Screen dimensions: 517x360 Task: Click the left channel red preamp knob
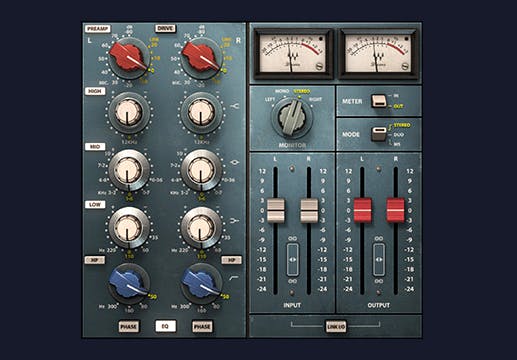tap(128, 58)
